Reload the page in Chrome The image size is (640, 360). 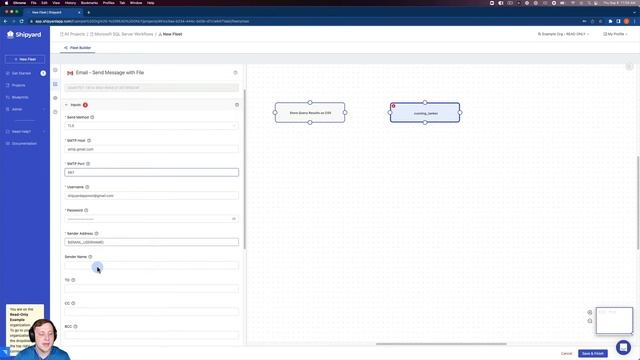coord(22,21)
